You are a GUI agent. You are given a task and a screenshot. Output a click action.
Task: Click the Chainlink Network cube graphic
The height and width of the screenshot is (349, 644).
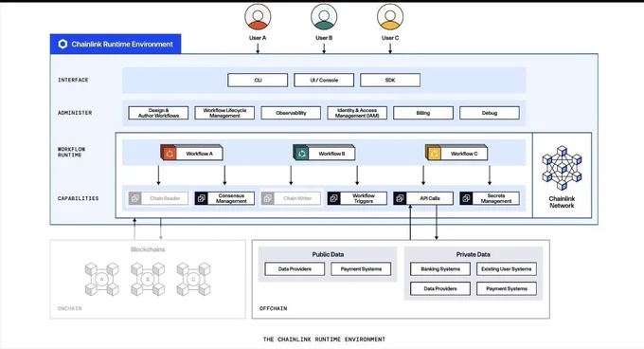tap(562, 168)
